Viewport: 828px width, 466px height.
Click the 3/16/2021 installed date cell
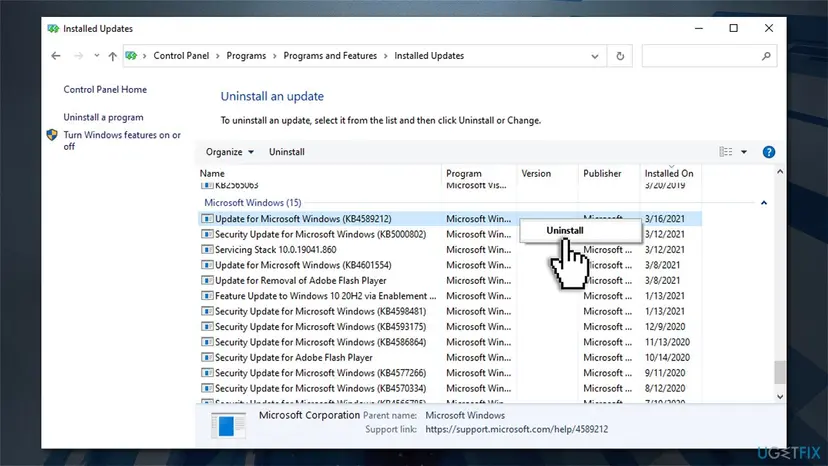coord(665,219)
